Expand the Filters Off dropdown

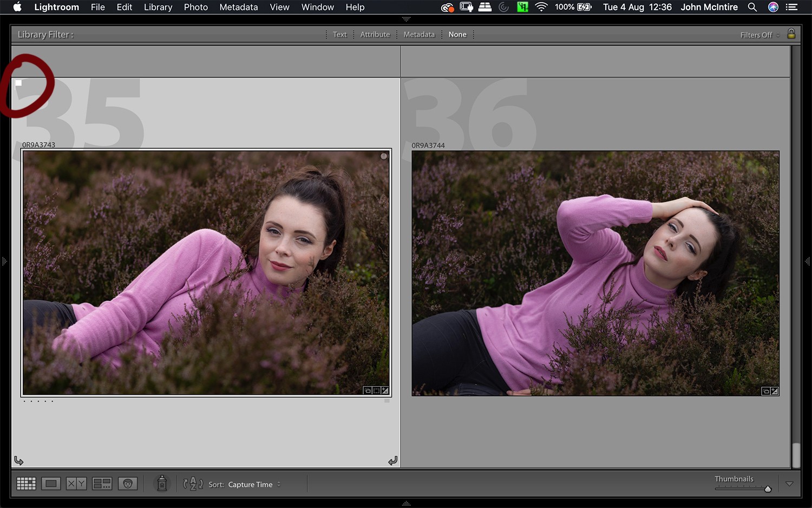756,35
